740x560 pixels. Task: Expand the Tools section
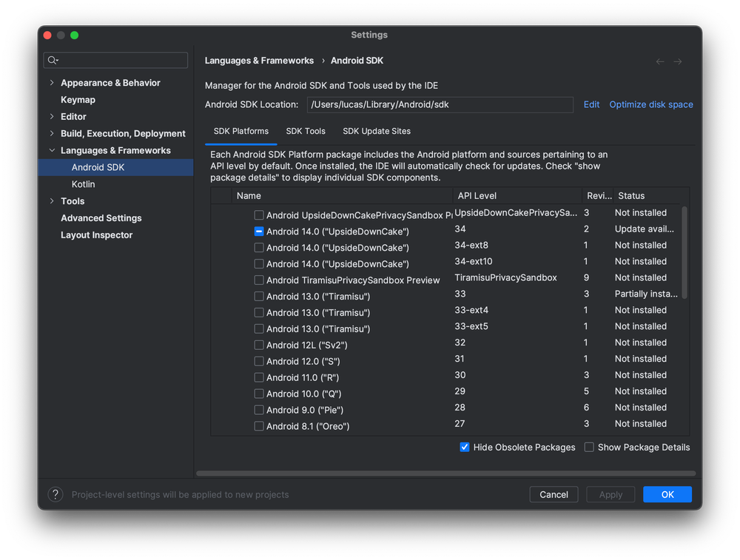pyautogui.click(x=51, y=200)
